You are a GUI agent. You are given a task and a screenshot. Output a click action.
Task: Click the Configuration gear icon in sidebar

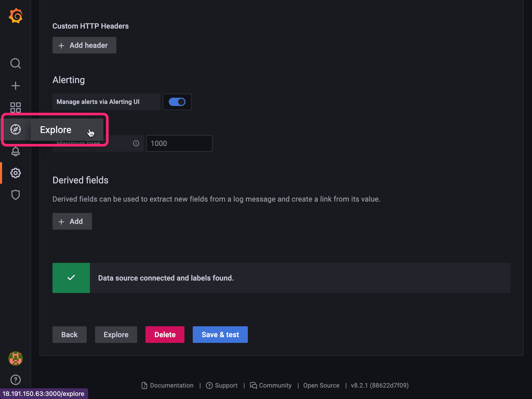coord(16,173)
